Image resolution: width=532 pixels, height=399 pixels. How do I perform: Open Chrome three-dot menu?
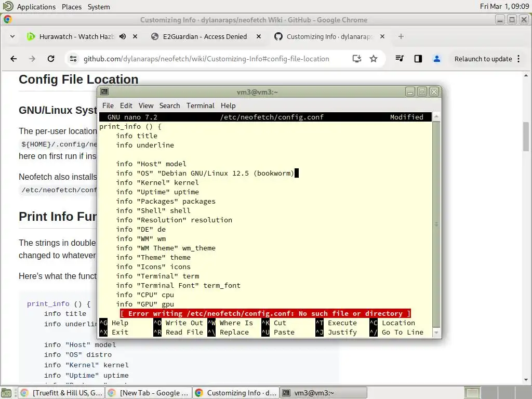click(518, 59)
